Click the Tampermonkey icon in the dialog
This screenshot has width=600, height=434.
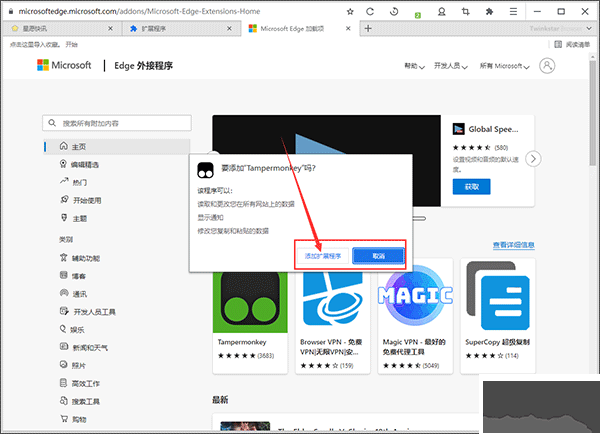tap(205, 170)
